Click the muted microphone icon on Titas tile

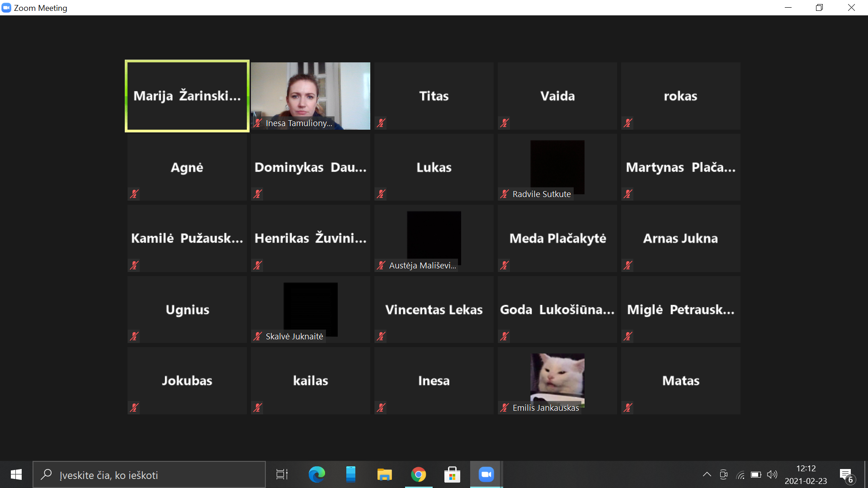point(381,123)
